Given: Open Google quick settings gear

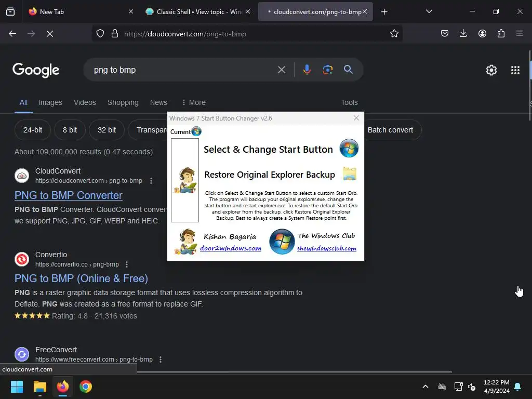Looking at the screenshot, I should click(491, 70).
